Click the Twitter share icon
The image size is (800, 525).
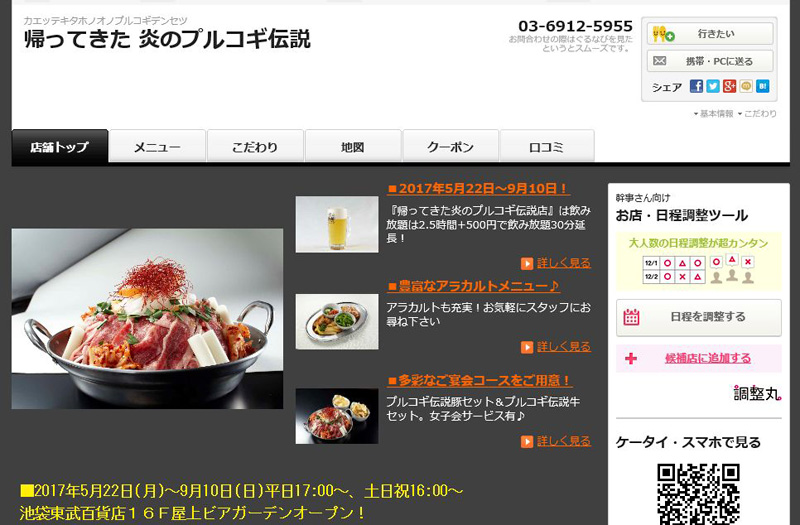coord(713,86)
